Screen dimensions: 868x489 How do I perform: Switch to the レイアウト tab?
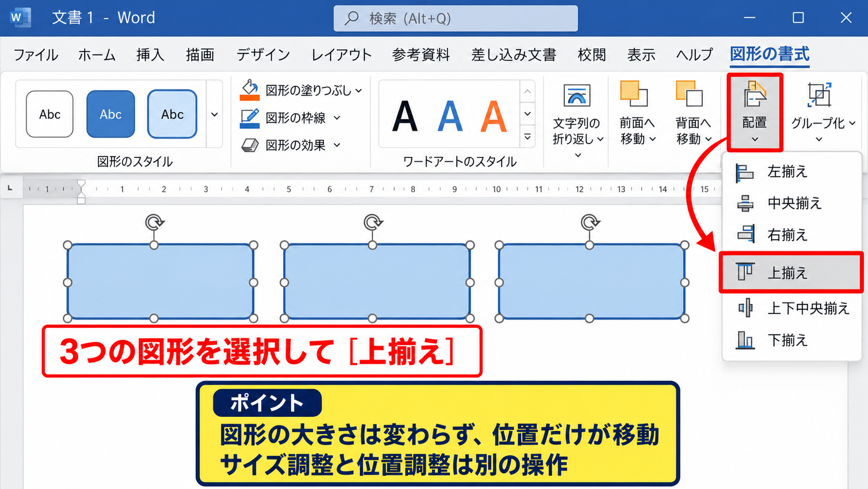341,55
